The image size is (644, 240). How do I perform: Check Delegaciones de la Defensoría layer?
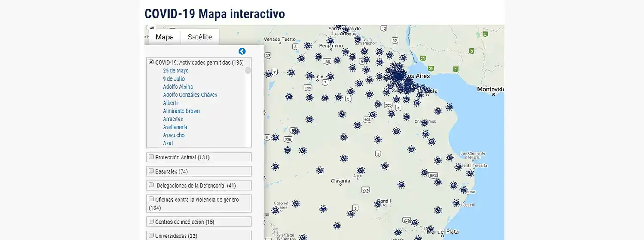click(151, 185)
